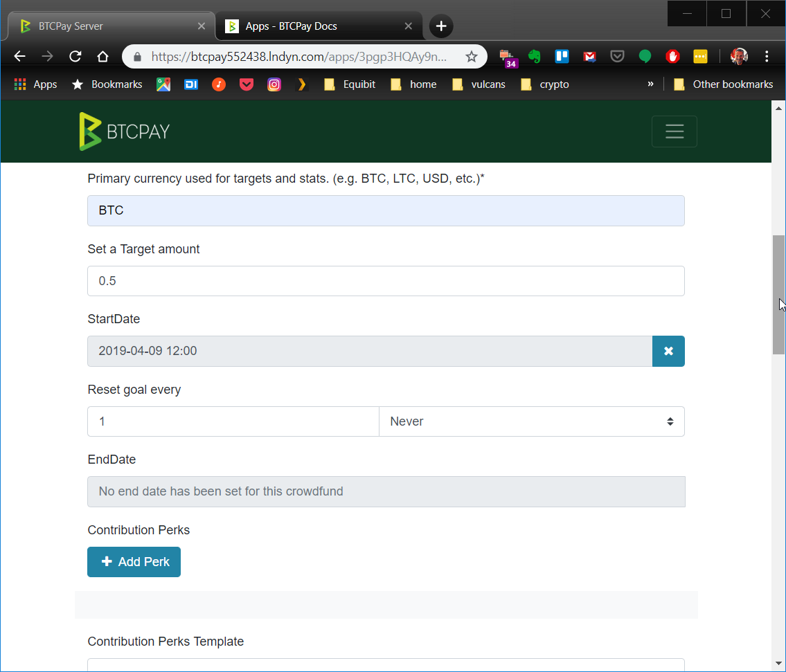Open the Google Maps bookmark
Viewport: 786px width, 672px height.
[163, 84]
